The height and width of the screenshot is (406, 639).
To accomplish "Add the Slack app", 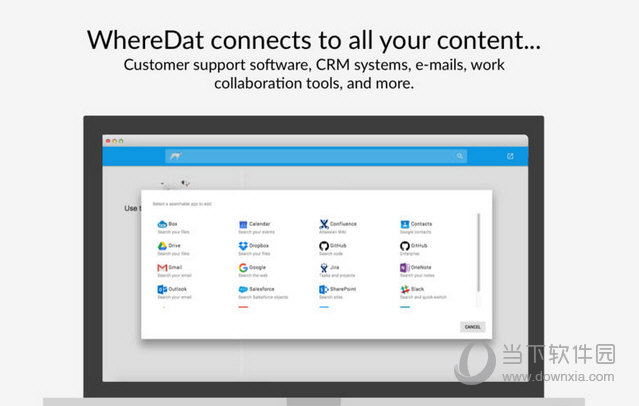I will coord(423,292).
